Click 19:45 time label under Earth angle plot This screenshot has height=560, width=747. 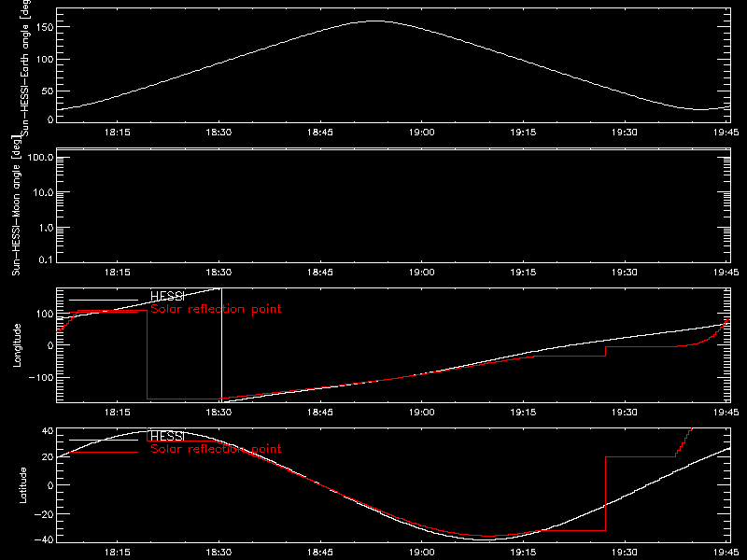726,132
